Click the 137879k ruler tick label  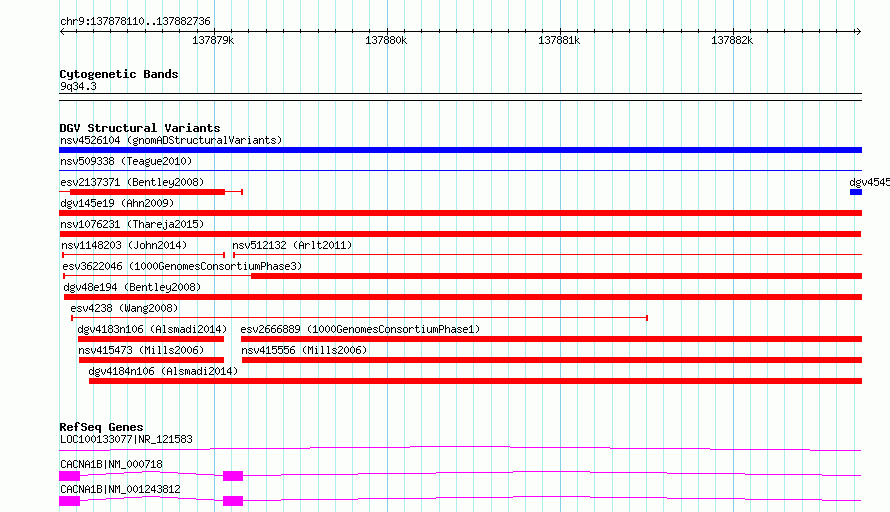(213, 40)
